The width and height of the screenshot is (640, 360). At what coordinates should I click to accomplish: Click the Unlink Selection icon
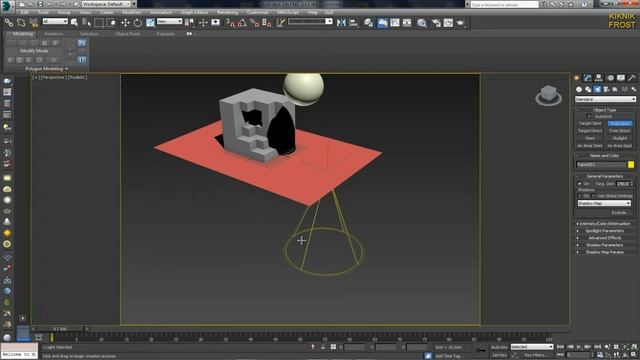21,23
